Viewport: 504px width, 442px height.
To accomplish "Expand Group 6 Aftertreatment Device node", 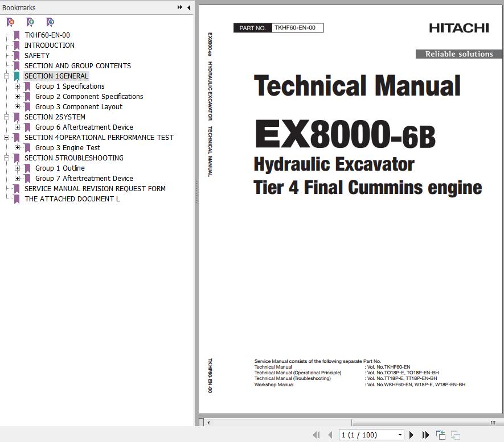I will click(17, 127).
